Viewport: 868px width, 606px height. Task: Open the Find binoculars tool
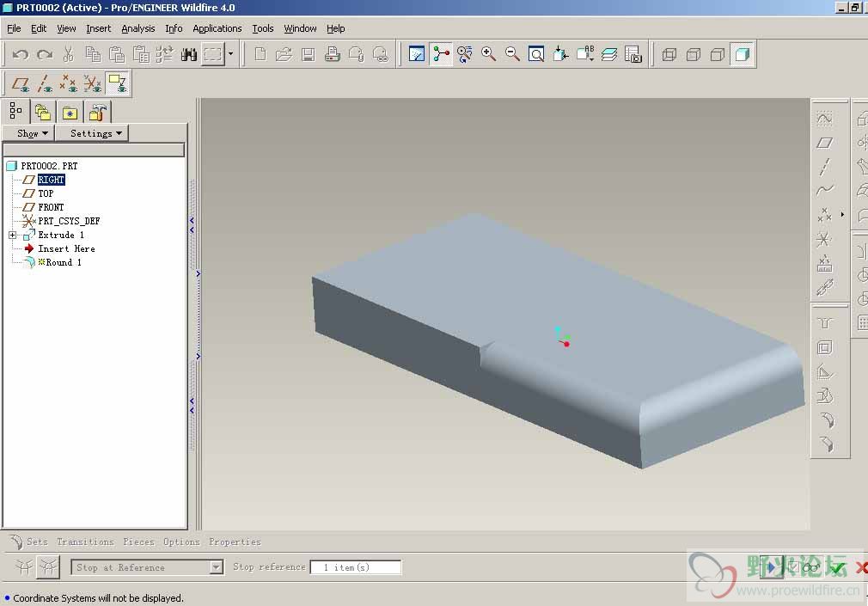coord(189,54)
